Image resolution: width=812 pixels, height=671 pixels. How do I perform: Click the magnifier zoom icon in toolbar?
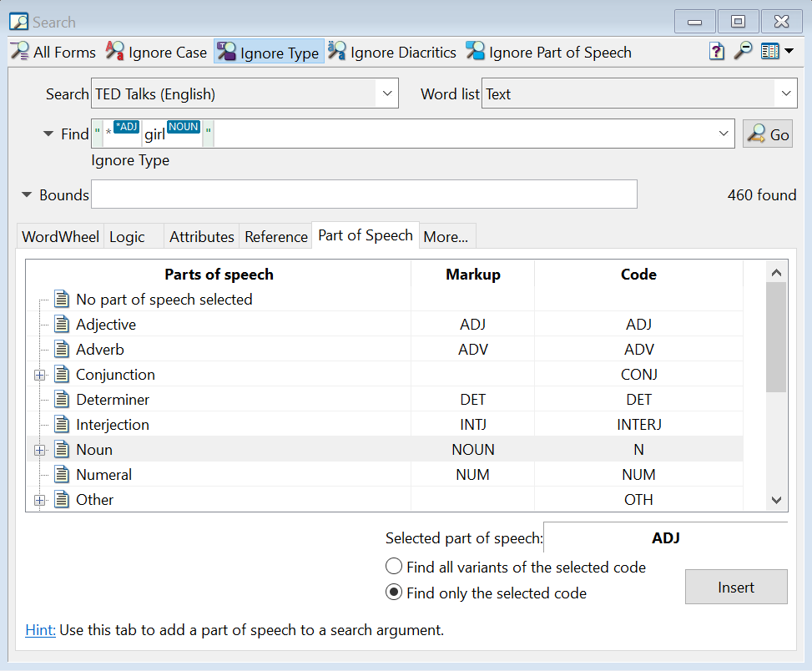(x=742, y=52)
